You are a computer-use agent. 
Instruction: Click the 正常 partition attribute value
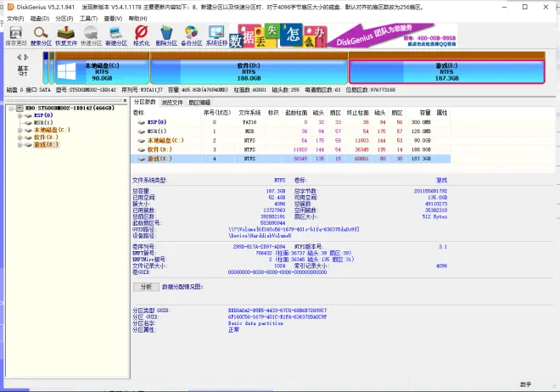coord(233,330)
